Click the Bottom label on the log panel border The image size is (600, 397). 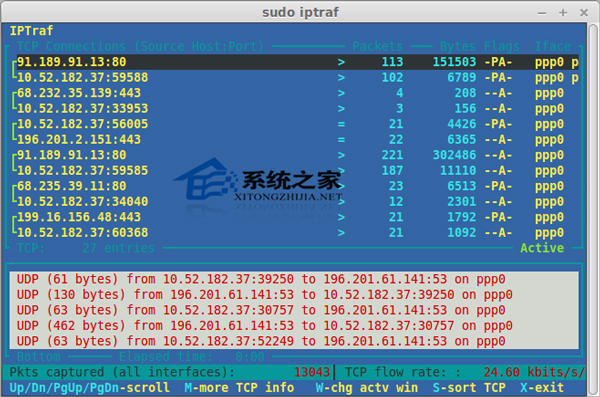(x=39, y=357)
